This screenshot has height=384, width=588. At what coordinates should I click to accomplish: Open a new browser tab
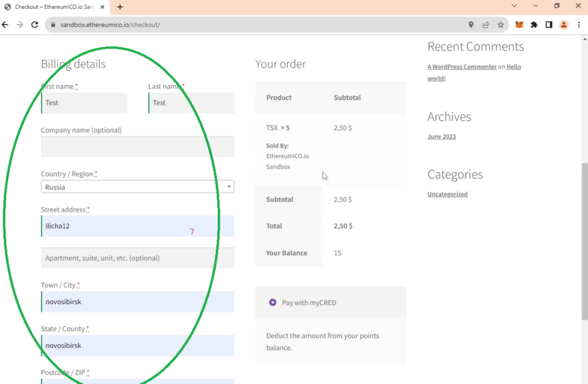pyautogui.click(x=120, y=7)
